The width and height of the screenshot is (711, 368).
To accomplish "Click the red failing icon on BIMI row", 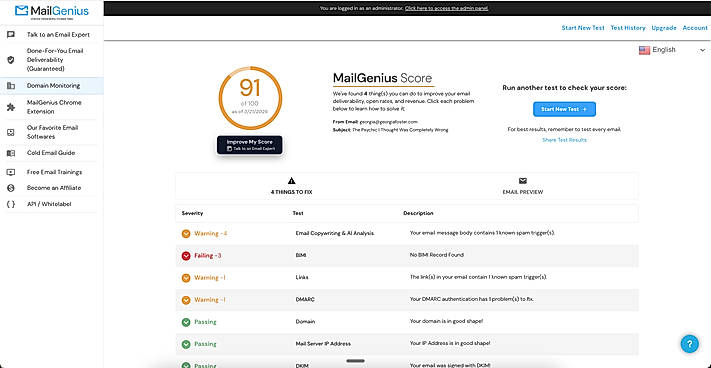I will click(x=186, y=256).
